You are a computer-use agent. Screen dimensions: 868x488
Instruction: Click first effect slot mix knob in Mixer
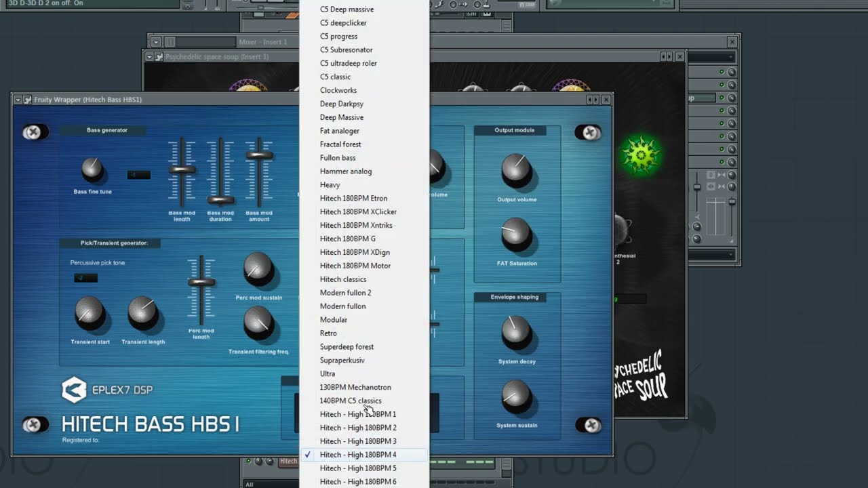(x=732, y=72)
